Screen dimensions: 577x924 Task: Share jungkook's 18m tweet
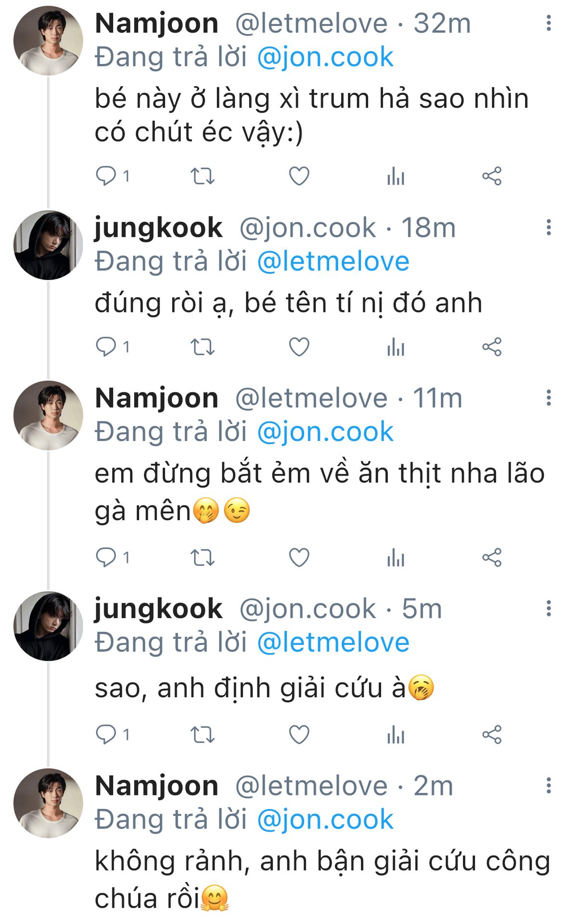point(492,346)
